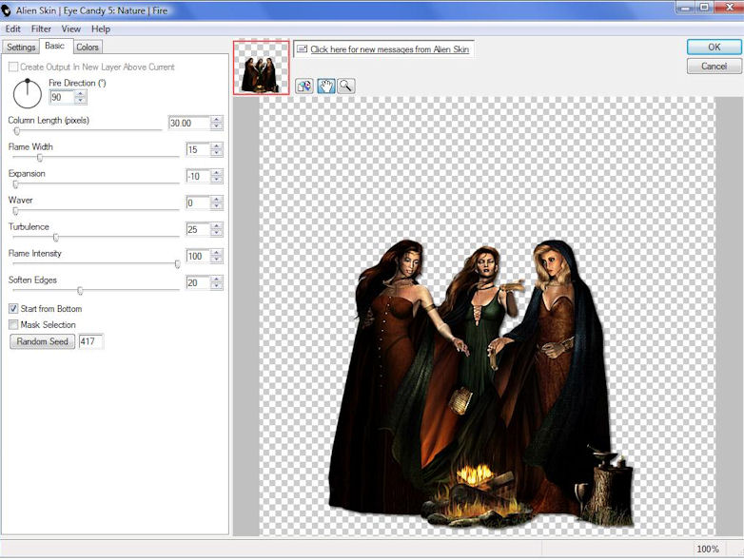
Task: Click the Flame Width value field
Action: (197, 150)
